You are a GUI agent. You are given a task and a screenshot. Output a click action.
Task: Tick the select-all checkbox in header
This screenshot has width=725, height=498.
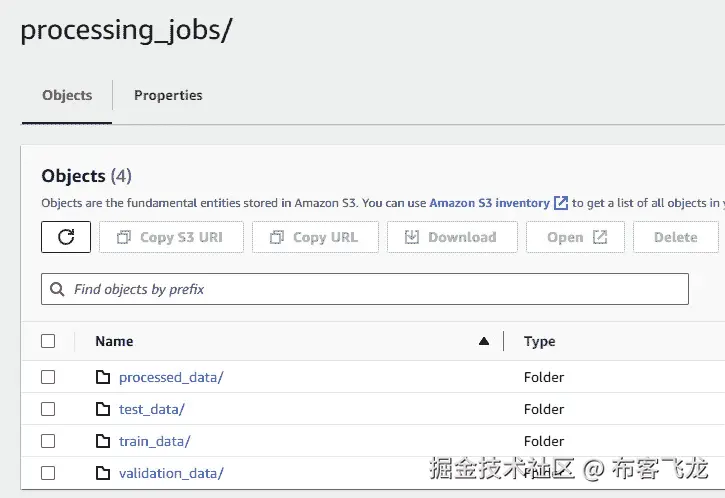[48, 341]
